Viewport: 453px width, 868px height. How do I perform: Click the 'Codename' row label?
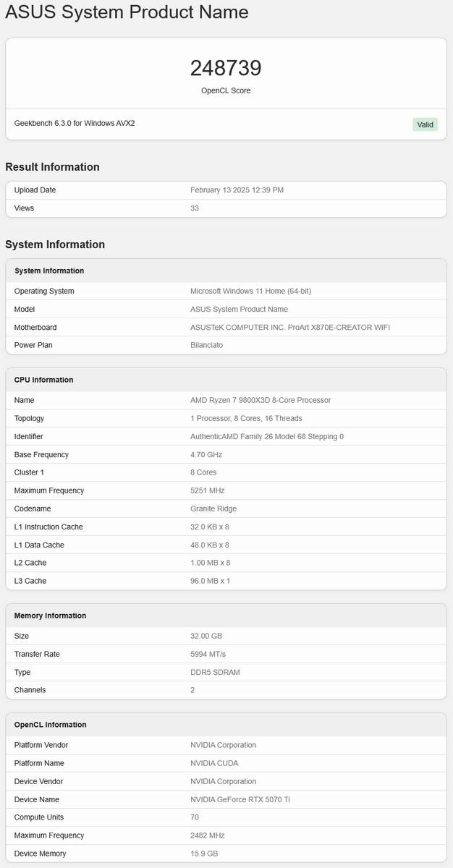[32, 509]
